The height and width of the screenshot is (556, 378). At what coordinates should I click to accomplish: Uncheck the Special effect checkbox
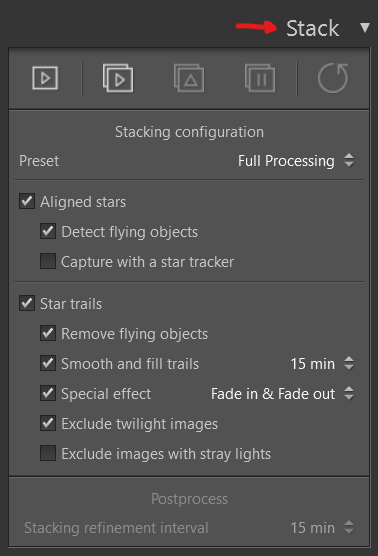pyautogui.click(x=48, y=393)
